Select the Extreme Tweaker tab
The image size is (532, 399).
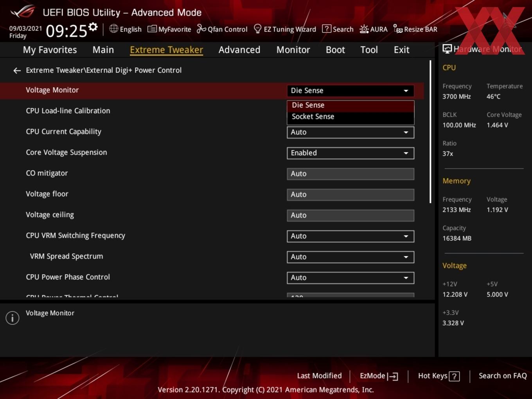(166, 50)
